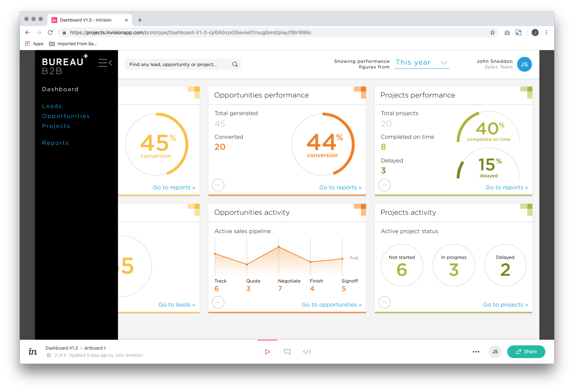574x392 pixels.
Task: Click Go to opportunities link
Action: tap(332, 305)
